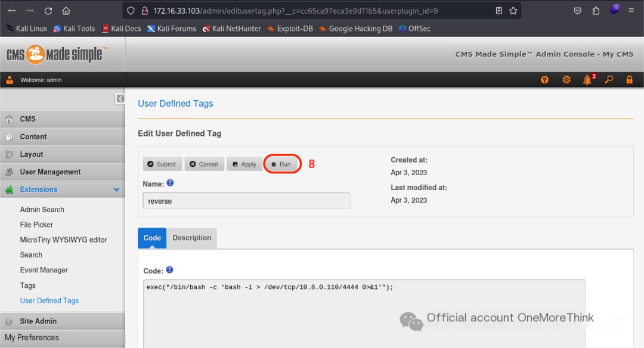Open MicroTiny WYSIWYG editor settings
Screen dimensions: 644x348
point(63,240)
